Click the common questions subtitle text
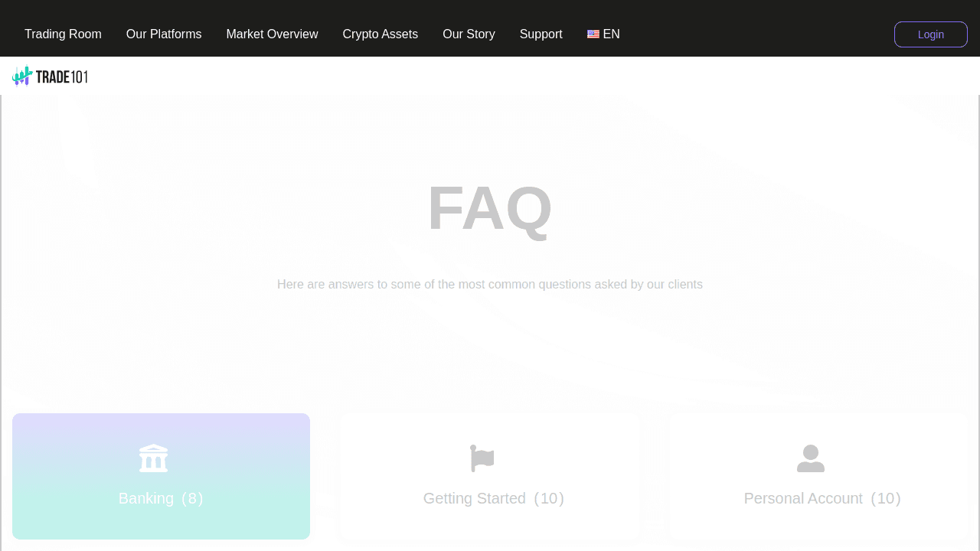980x551 pixels. [x=489, y=285]
